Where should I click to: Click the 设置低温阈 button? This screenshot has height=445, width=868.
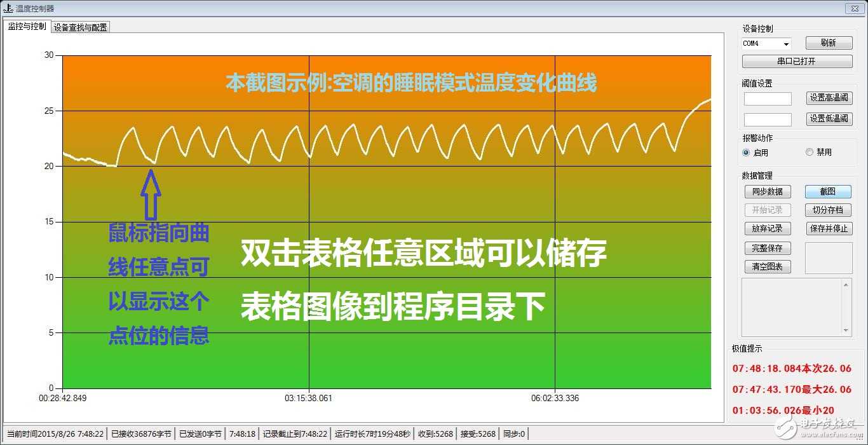pos(829,119)
